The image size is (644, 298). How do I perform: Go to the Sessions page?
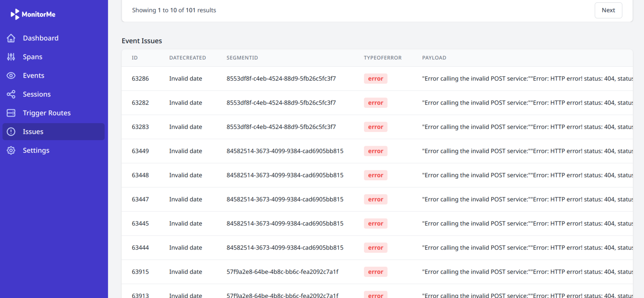click(37, 94)
